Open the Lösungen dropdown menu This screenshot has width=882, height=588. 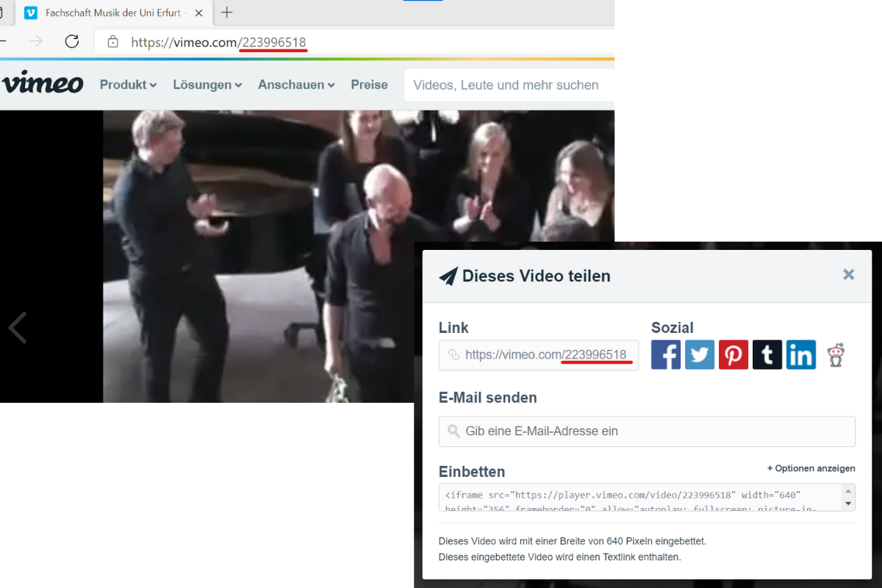click(x=207, y=85)
